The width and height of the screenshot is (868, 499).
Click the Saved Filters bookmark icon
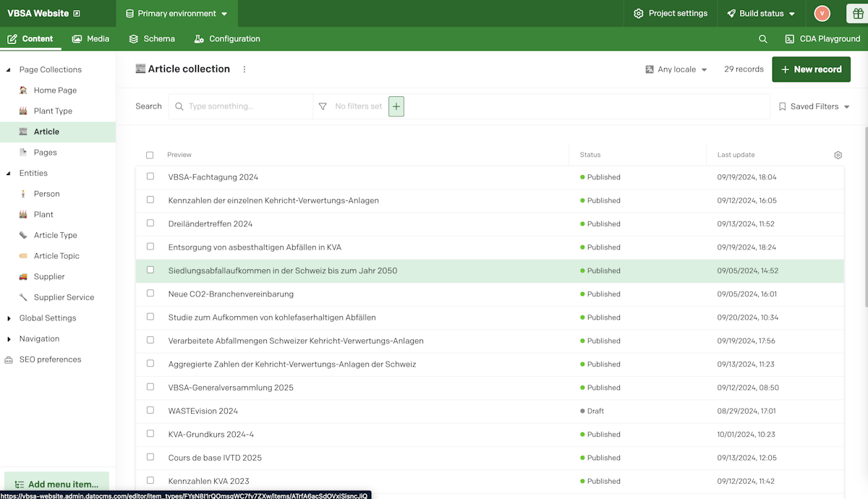783,106
